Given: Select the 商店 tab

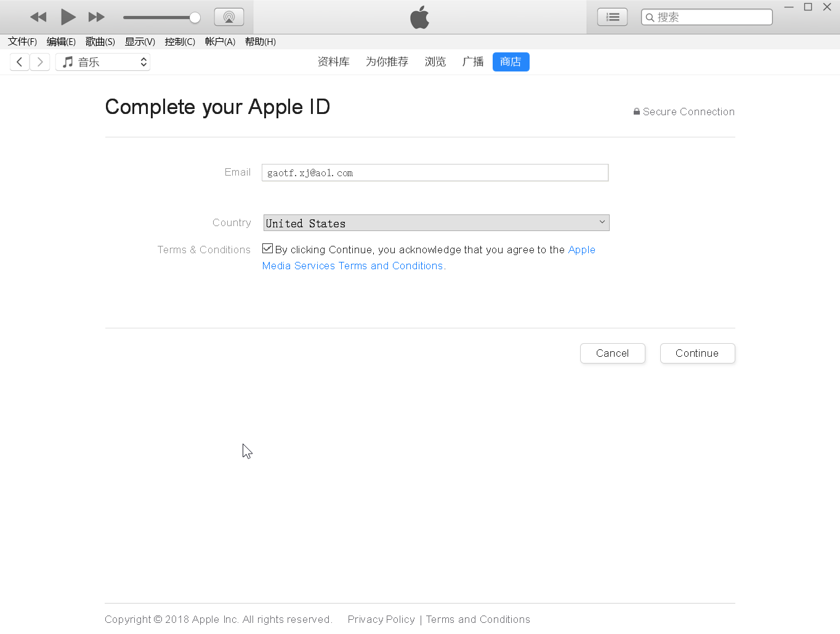Looking at the screenshot, I should click(511, 62).
